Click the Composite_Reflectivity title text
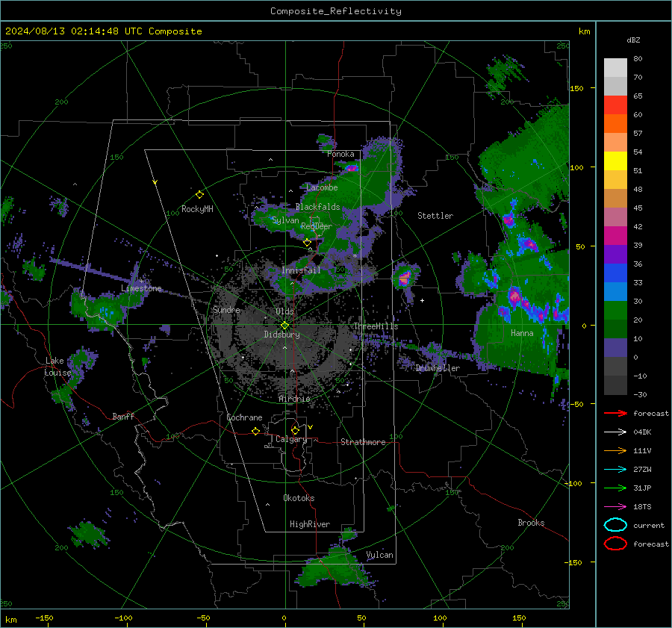672x628 pixels. (336, 11)
